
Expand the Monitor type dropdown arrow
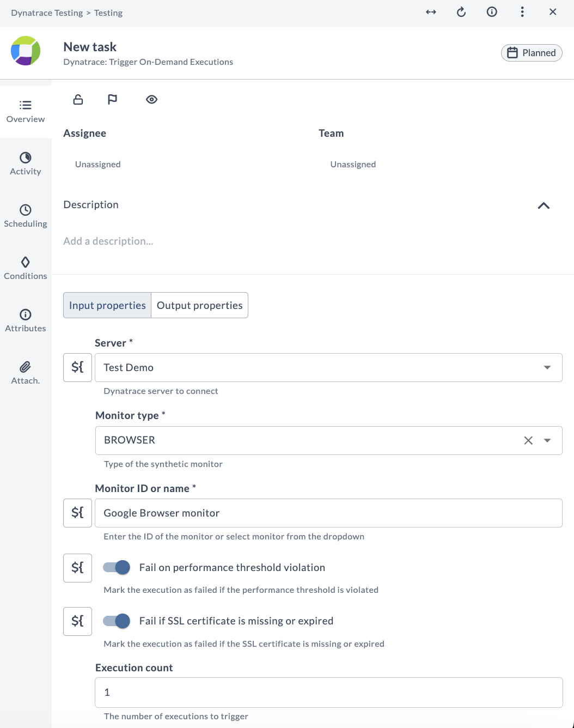547,440
